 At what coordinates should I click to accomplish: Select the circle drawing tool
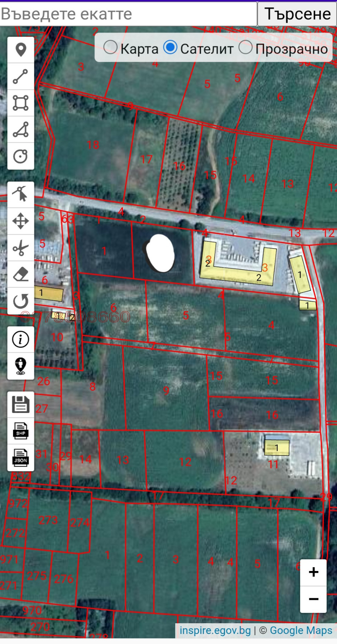[21, 156]
